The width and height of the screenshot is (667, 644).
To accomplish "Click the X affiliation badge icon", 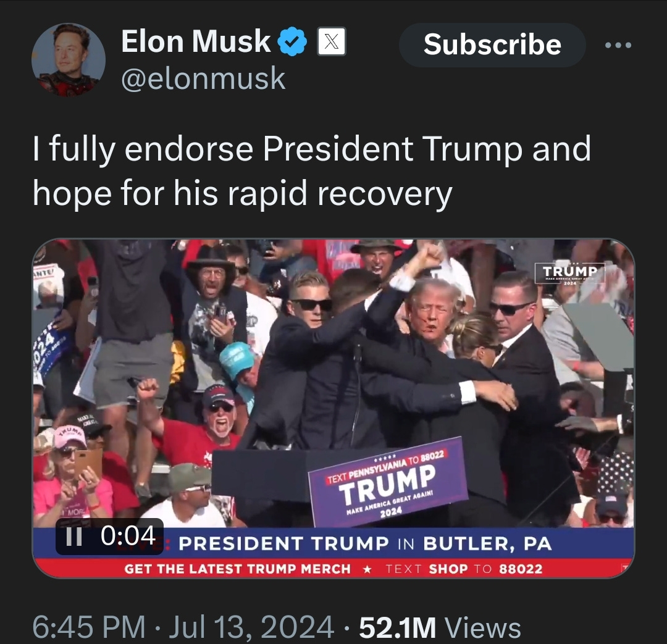I will pyautogui.click(x=332, y=41).
